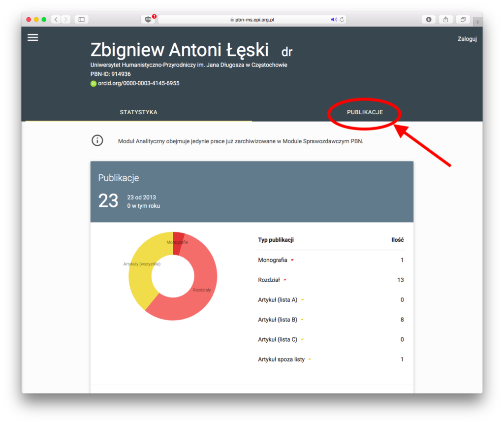Click the pbn-ms.opi.org.pl address bar

[252, 20]
